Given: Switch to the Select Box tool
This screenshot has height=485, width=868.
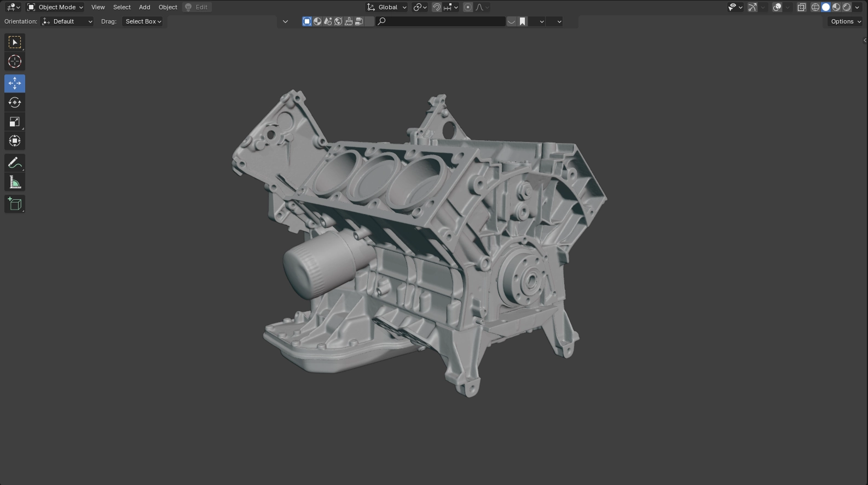Looking at the screenshot, I should click(15, 43).
